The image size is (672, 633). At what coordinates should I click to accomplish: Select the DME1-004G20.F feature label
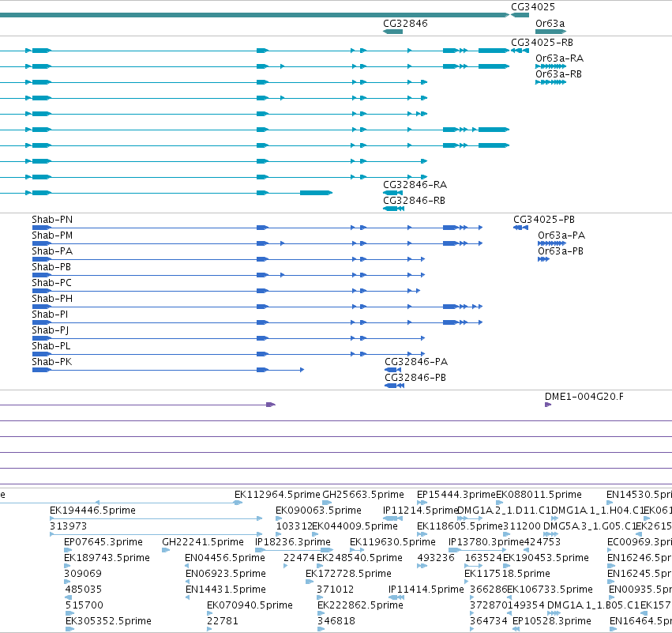tap(584, 397)
